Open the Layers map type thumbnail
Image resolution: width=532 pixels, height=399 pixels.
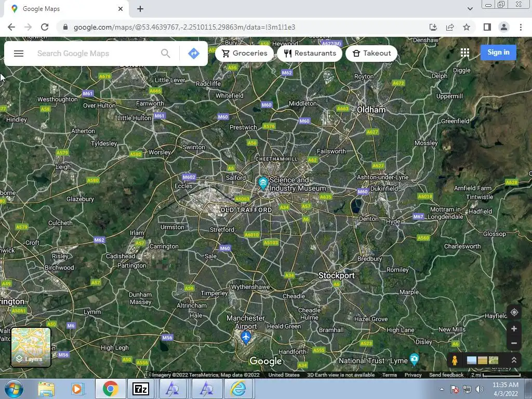31,347
